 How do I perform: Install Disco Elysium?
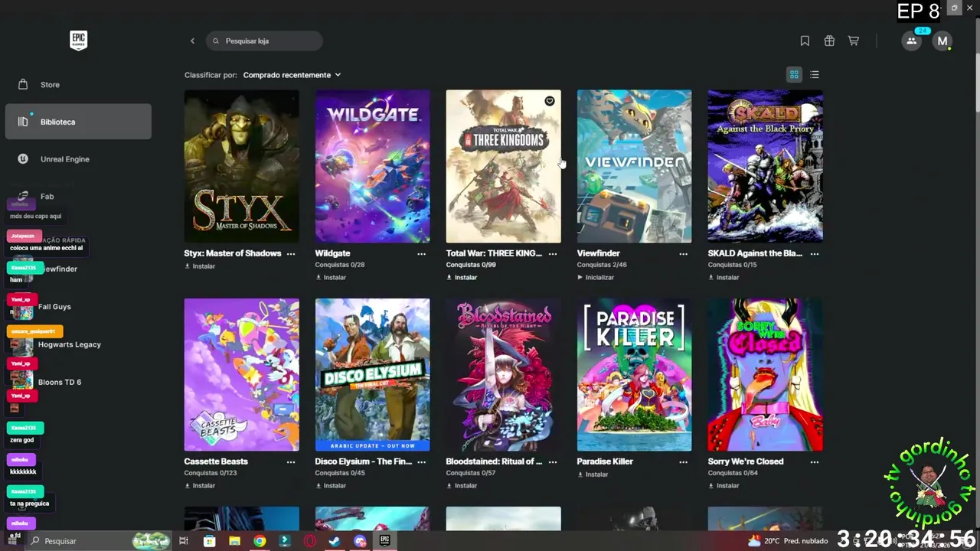click(331, 486)
